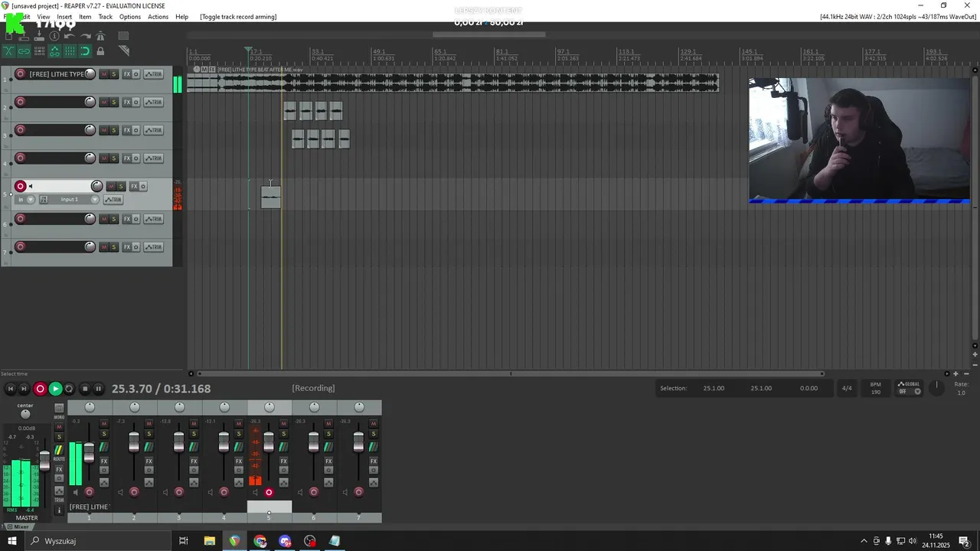Toggle ripple editing toolbar icon
Screen dimensions: 980x551
coord(39,51)
